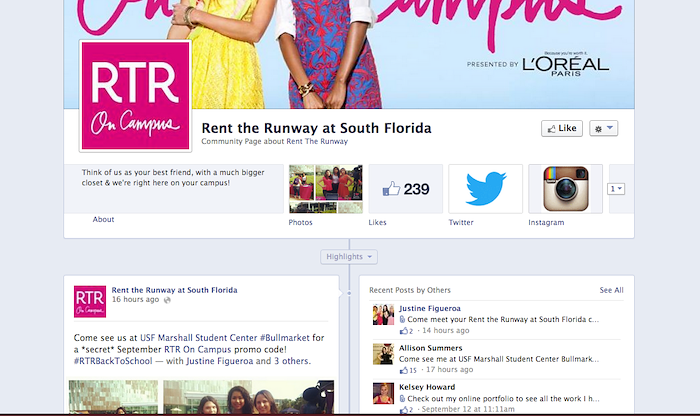
Task: Open the #RTRBackToSchool hashtag
Action: point(113,361)
